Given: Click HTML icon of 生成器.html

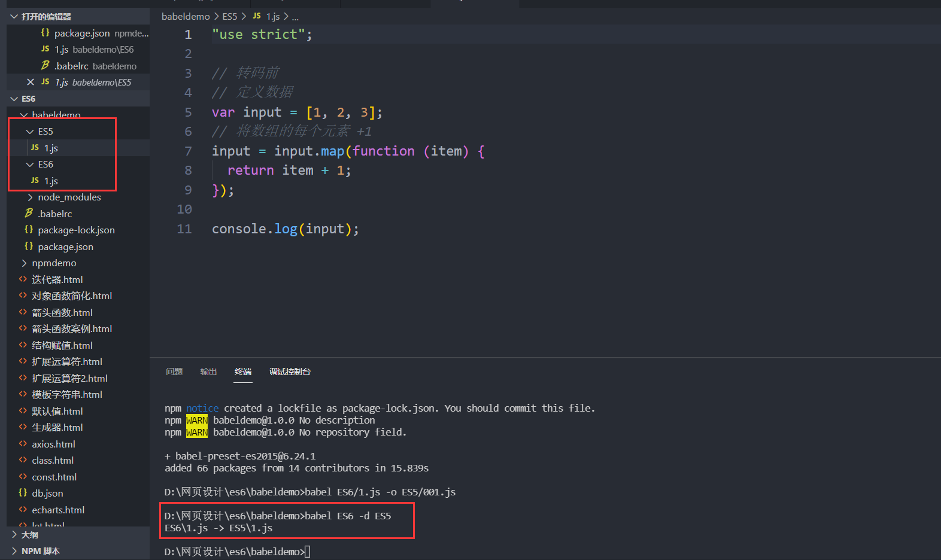Looking at the screenshot, I should click(x=23, y=427).
